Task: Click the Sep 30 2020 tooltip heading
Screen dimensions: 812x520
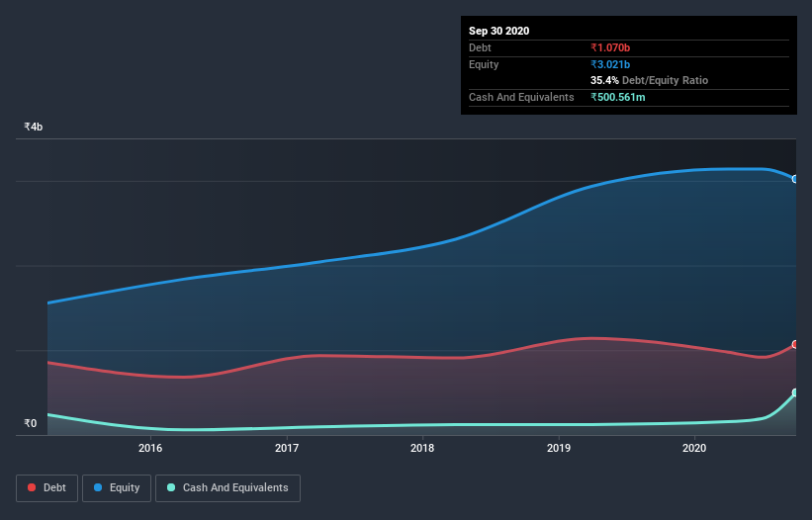Action: tap(499, 31)
